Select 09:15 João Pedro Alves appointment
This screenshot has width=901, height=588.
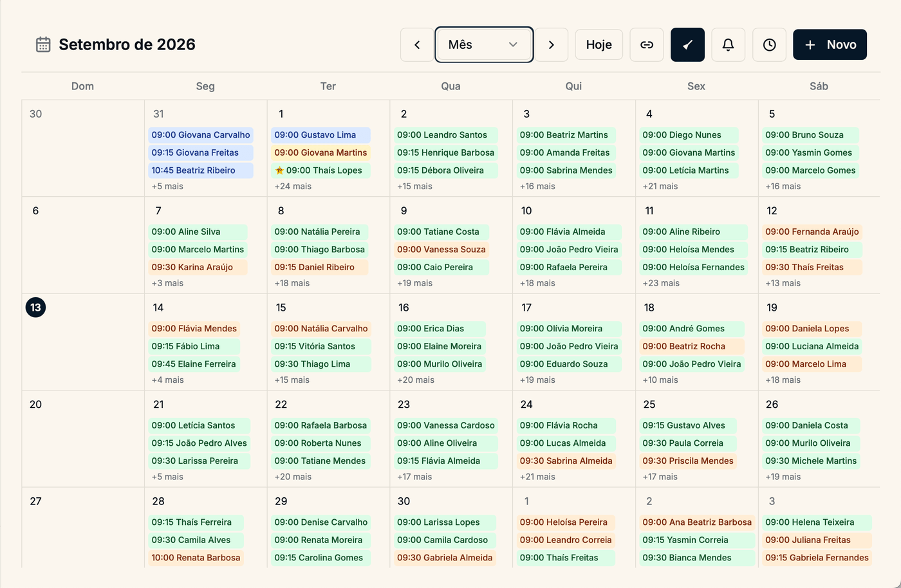click(x=200, y=443)
